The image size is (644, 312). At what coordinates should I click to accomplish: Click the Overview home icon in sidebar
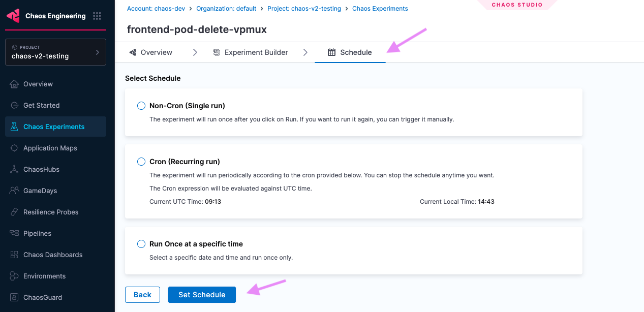(14, 84)
